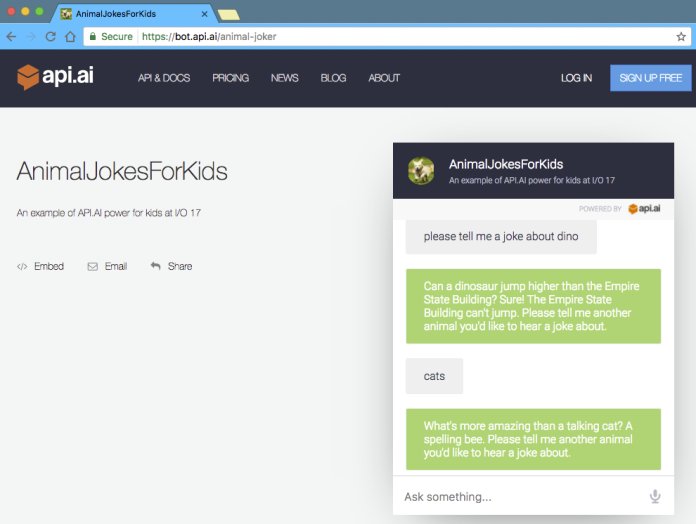This screenshot has height=524, width=696.
Task: Open the BLOG page
Action: 333,78
